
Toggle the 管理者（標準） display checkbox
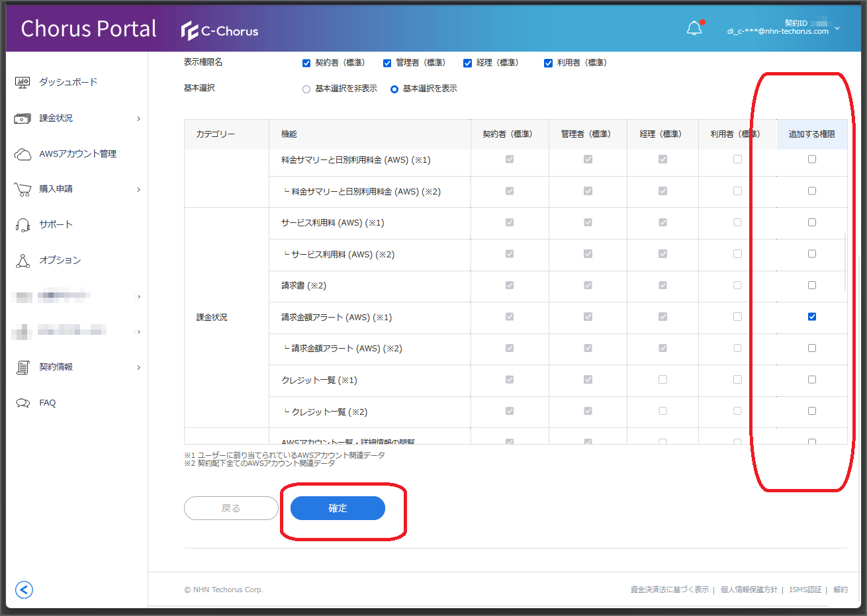(x=387, y=63)
